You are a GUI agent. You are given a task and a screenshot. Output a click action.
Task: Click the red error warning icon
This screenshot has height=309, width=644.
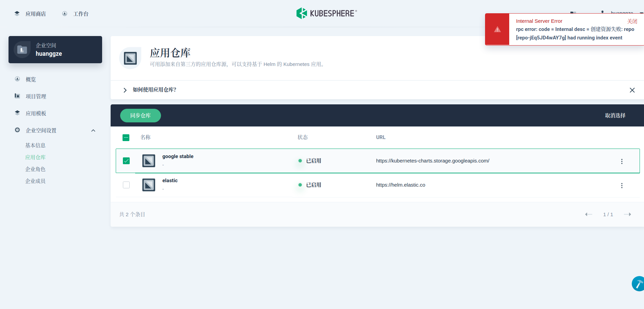(497, 29)
